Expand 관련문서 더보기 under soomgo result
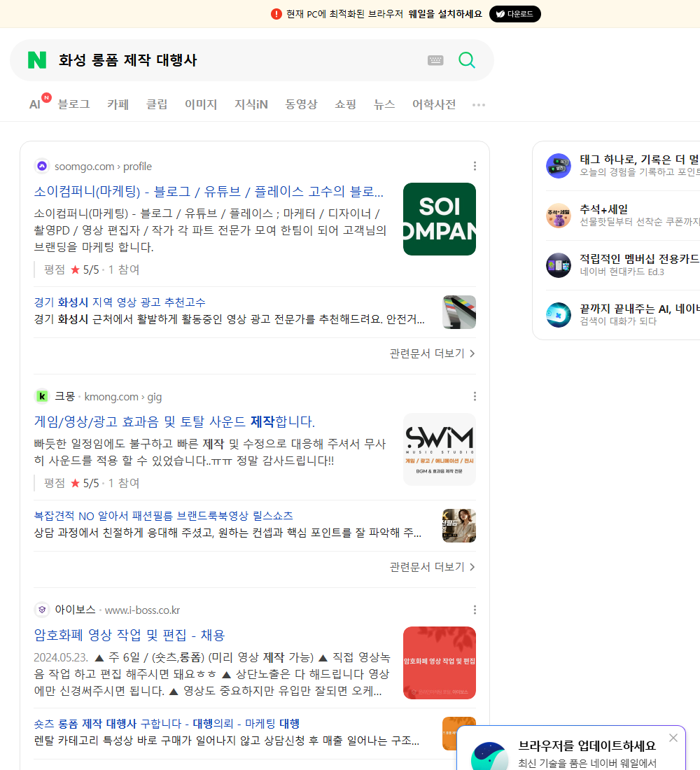The width and height of the screenshot is (700, 770). coord(433,353)
